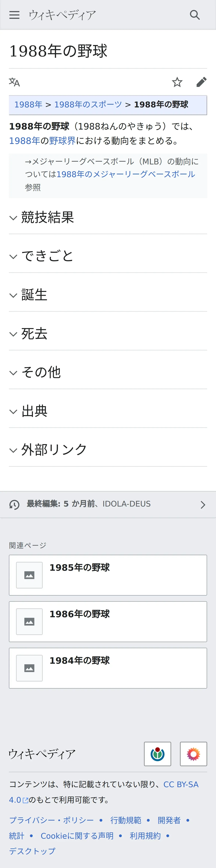Open the プライバシー・ポリシー footer link
The width and height of the screenshot is (216, 868).
(x=52, y=820)
